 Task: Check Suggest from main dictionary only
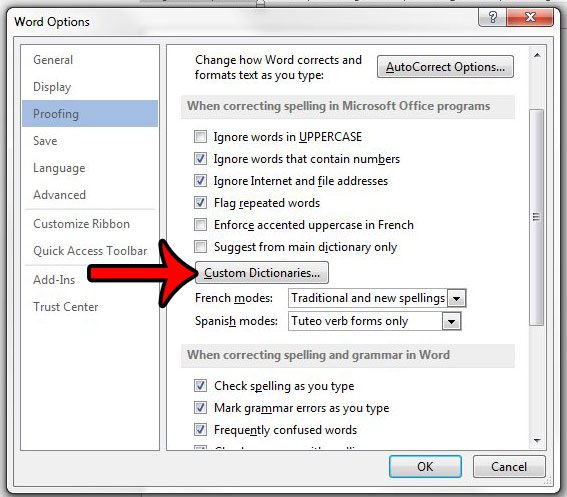pyautogui.click(x=200, y=247)
